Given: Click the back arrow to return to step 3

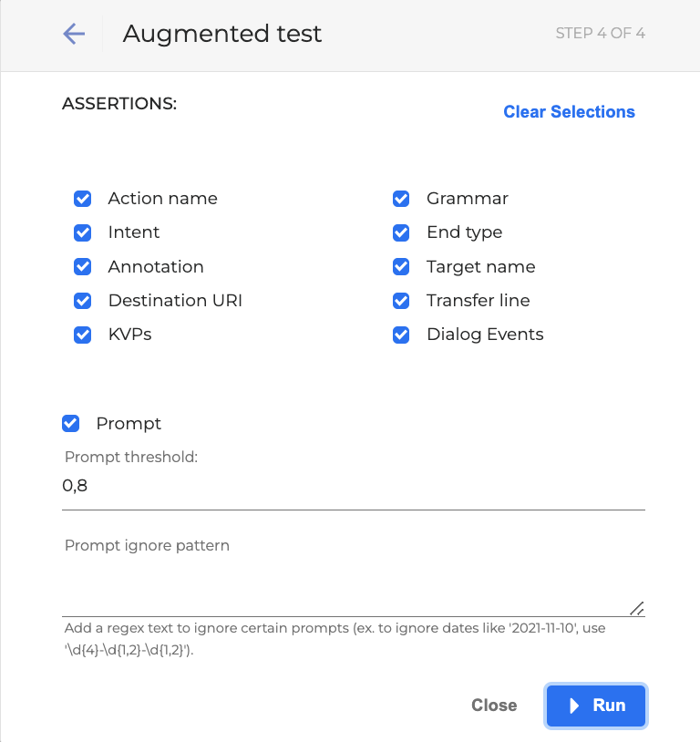Looking at the screenshot, I should pos(73,34).
